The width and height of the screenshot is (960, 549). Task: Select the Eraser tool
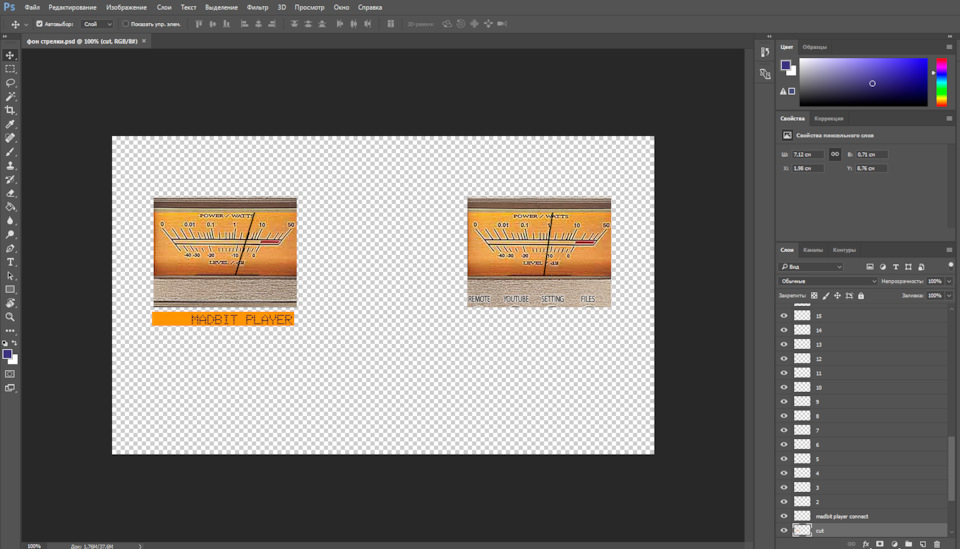pyautogui.click(x=10, y=193)
